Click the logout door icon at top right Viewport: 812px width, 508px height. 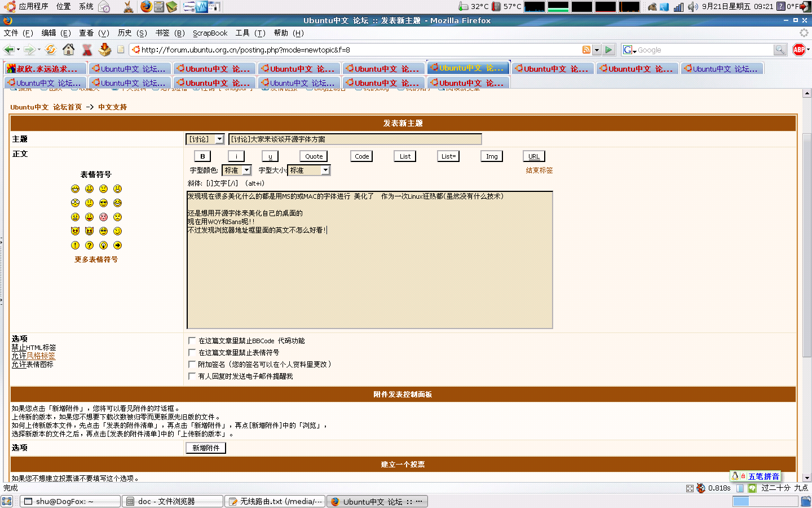pos(806,7)
